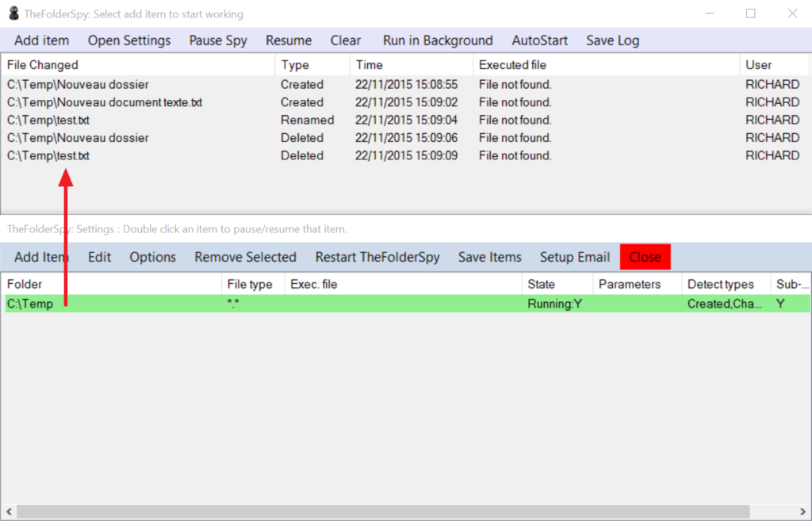This screenshot has width=812, height=521.
Task: Click the State column header
Action: [557, 285]
